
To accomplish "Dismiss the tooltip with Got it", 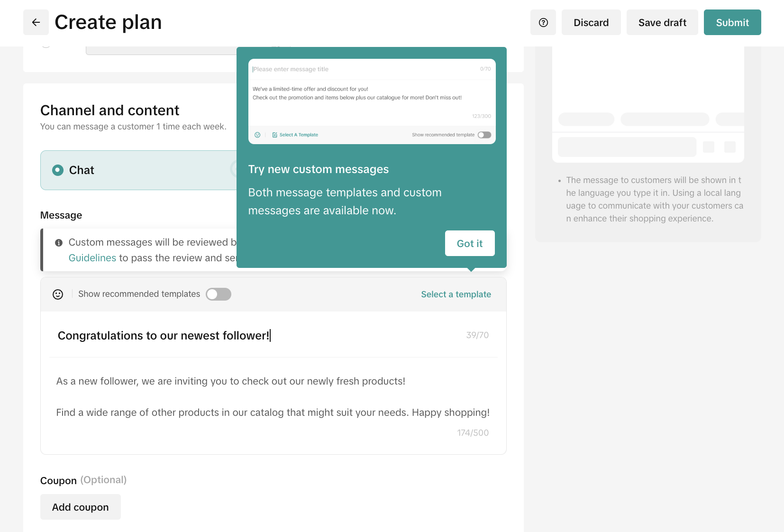I will coord(469,243).
